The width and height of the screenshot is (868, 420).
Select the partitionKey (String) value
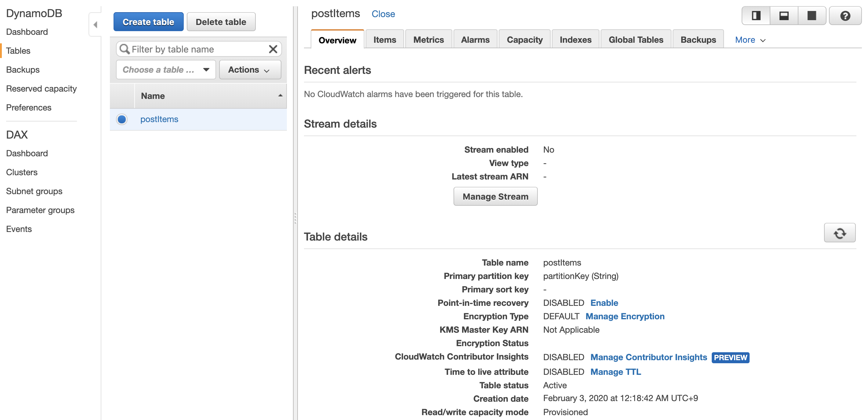click(x=580, y=276)
